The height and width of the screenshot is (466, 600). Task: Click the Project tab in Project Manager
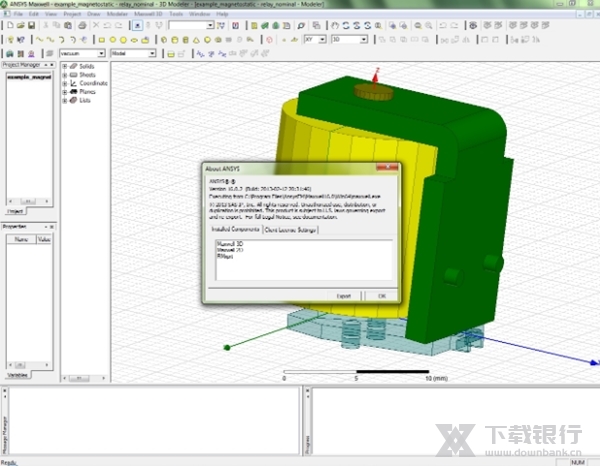pos(14,212)
